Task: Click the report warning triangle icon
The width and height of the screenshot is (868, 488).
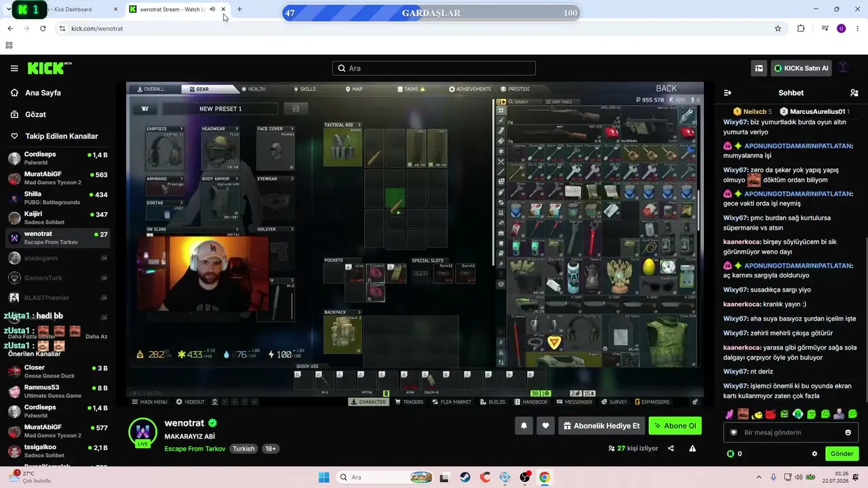Action: (692, 448)
